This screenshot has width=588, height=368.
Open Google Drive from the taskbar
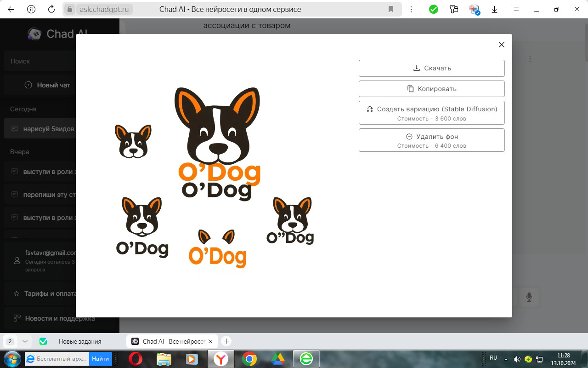coord(278,359)
